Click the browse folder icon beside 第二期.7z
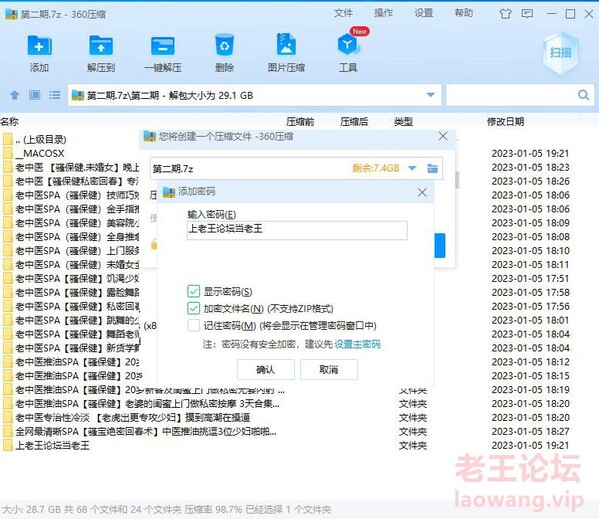 click(x=432, y=168)
